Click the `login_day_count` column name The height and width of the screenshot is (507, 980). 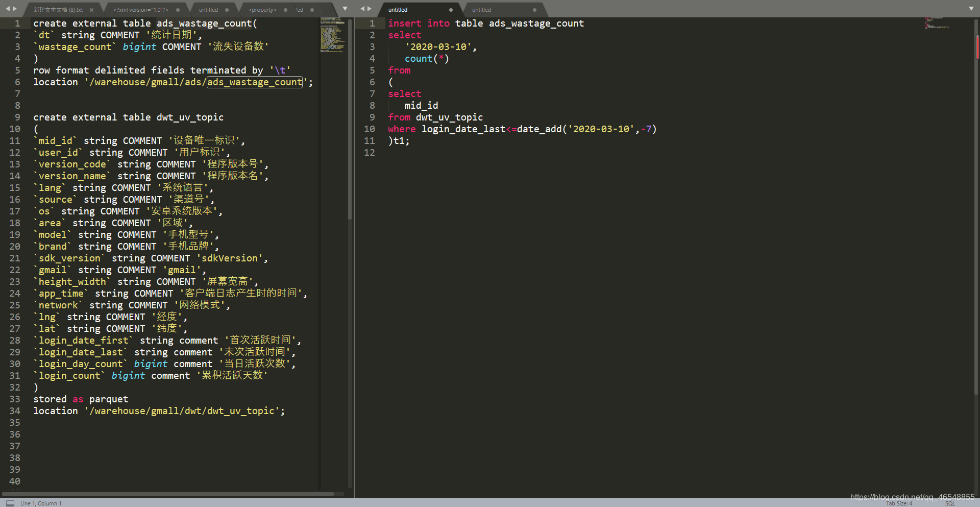click(81, 364)
